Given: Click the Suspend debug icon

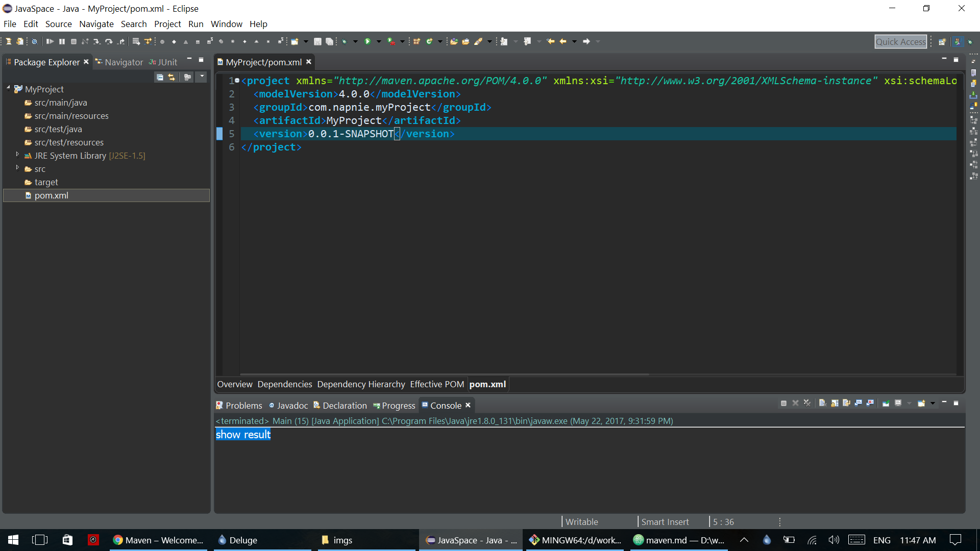Looking at the screenshot, I should point(62,41).
